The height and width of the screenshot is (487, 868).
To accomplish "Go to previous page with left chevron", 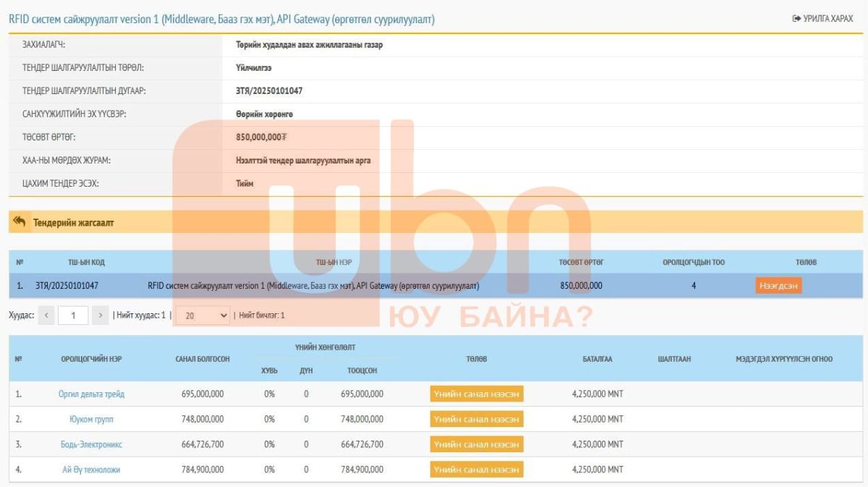I will pos(46,316).
